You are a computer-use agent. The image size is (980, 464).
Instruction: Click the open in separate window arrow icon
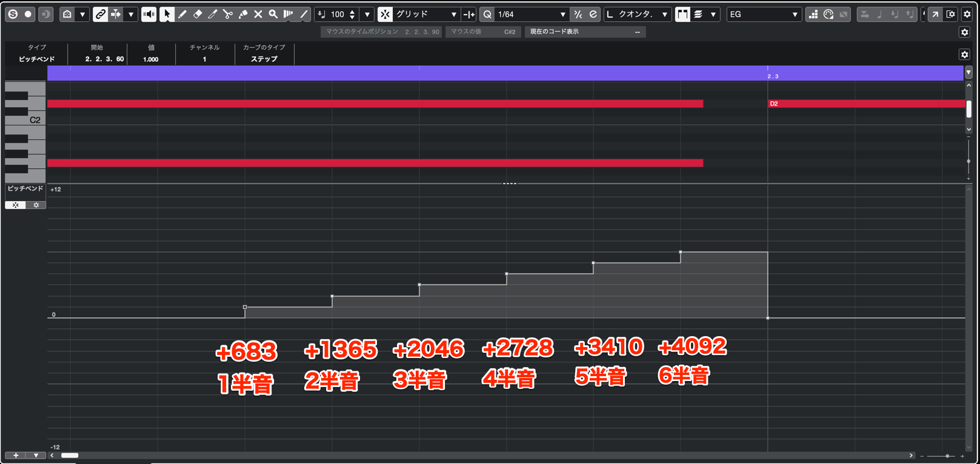tap(935, 14)
